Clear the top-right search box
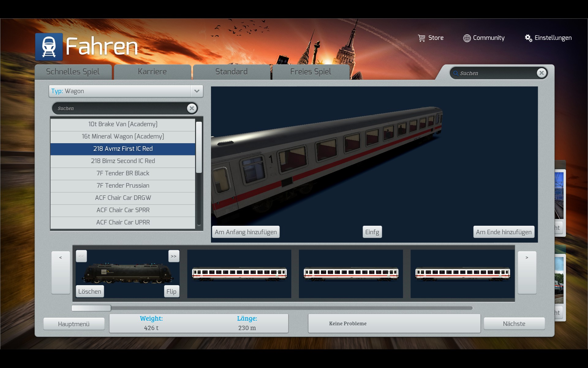Image resolution: width=588 pixels, height=368 pixels. click(x=541, y=73)
